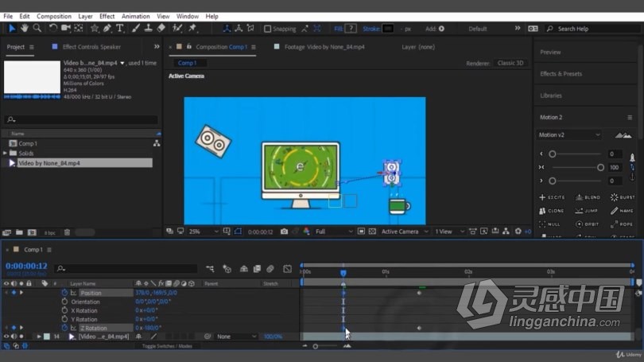Switch to Effect Controls Speaker tab
The width and height of the screenshot is (644, 362).
[x=91, y=47]
